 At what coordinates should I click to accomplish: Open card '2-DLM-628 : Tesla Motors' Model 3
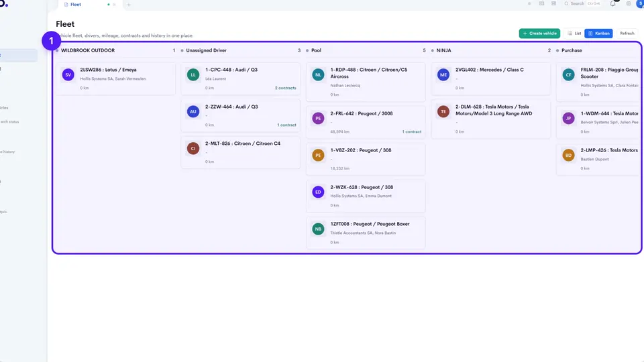(491, 119)
